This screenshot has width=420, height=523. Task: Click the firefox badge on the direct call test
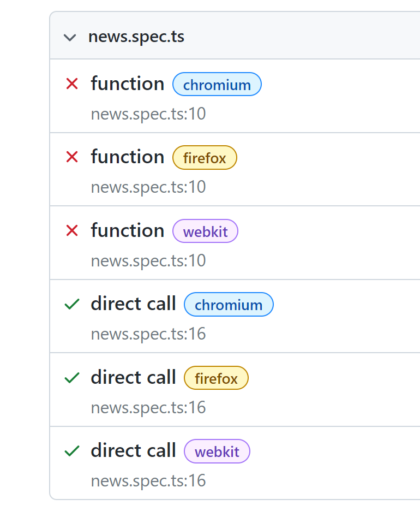tap(216, 377)
